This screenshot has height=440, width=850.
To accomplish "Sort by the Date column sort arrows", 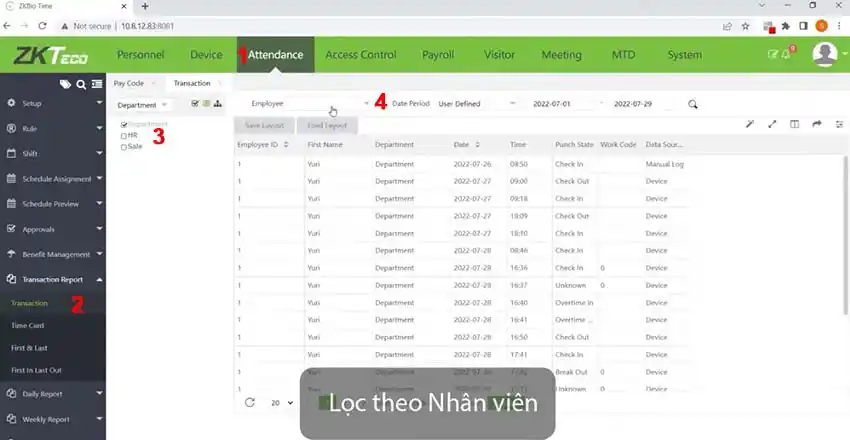I will point(478,145).
